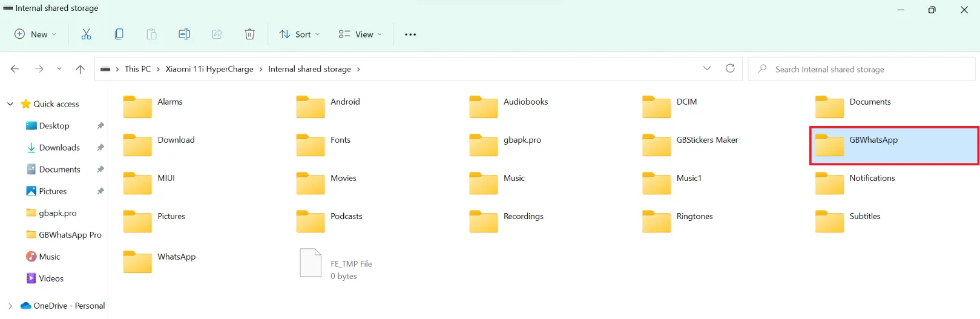980x319 pixels.
Task: Refresh the current folder view
Action: click(x=730, y=68)
